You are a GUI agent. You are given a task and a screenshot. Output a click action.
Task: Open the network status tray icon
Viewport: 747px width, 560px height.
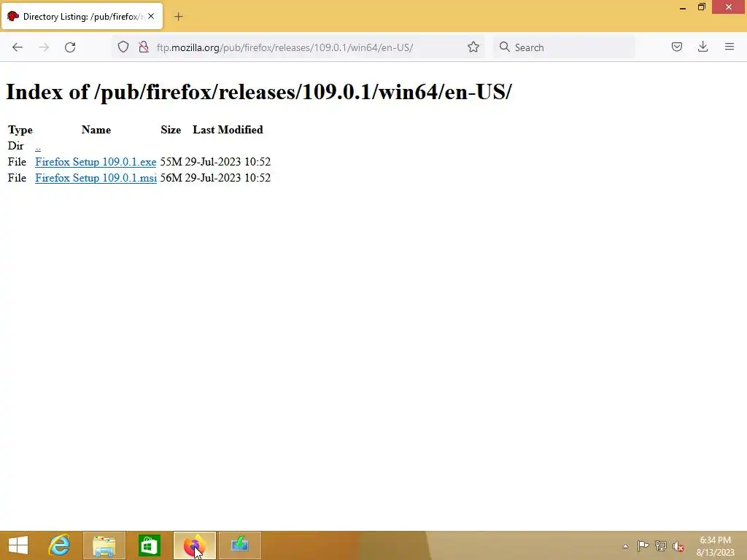click(x=661, y=545)
